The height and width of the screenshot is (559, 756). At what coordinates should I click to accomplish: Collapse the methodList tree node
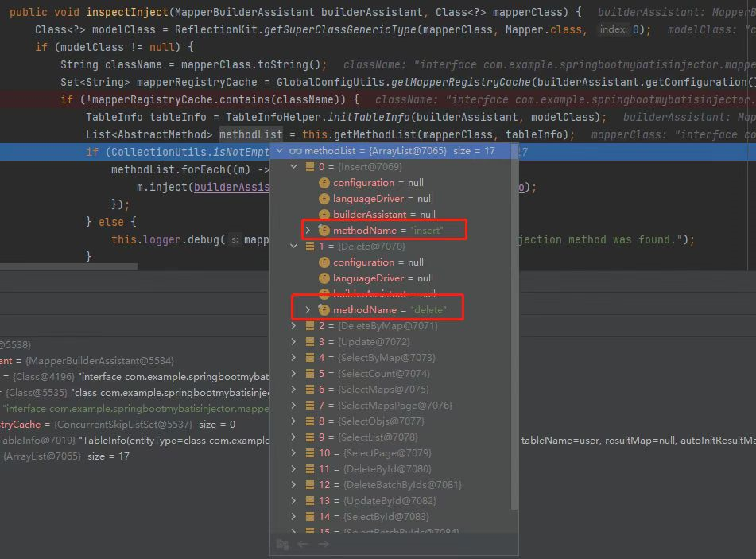click(x=278, y=150)
